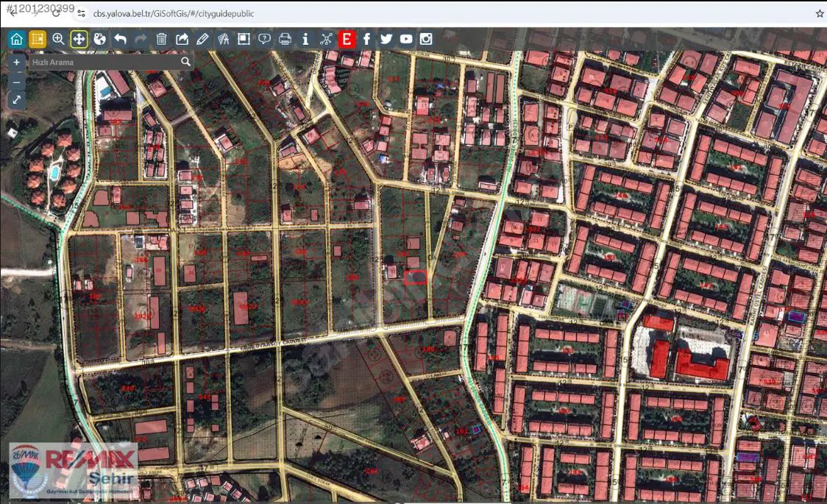Undo the last map view
The height and width of the screenshot is (504, 827).
(x=120, y=39)
